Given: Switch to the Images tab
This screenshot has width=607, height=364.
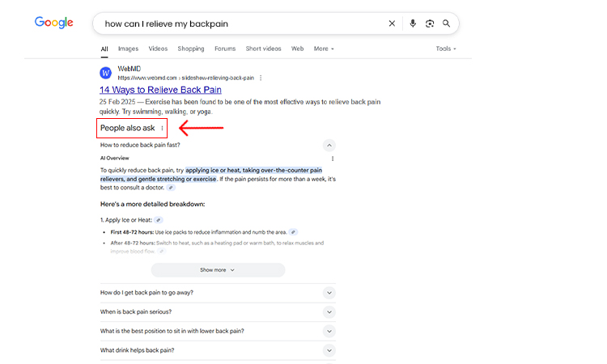Looking at the screenshot, I should coord(128,49).
